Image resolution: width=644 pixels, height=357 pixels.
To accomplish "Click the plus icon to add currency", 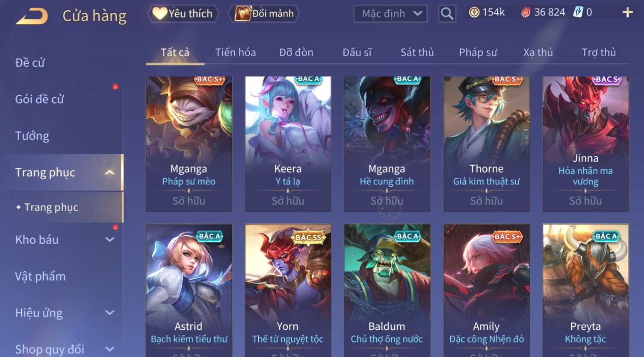I will (x=627, y=12).
